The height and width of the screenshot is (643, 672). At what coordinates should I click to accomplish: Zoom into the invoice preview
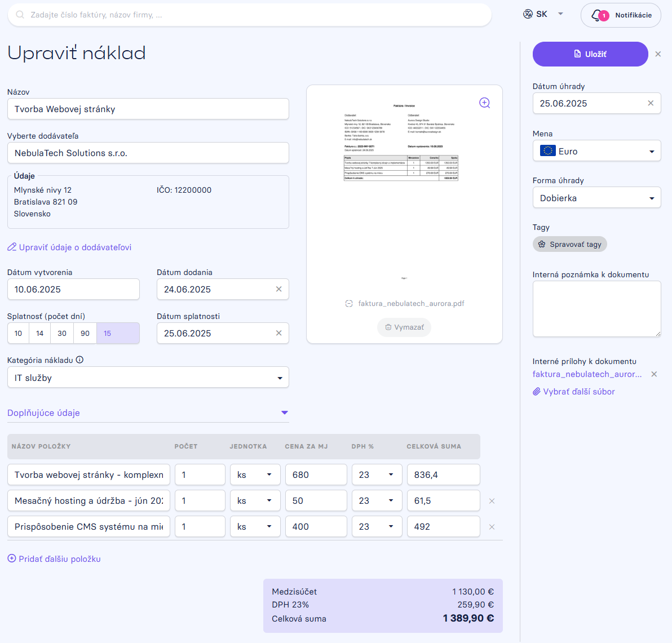[x=484, y=103]
